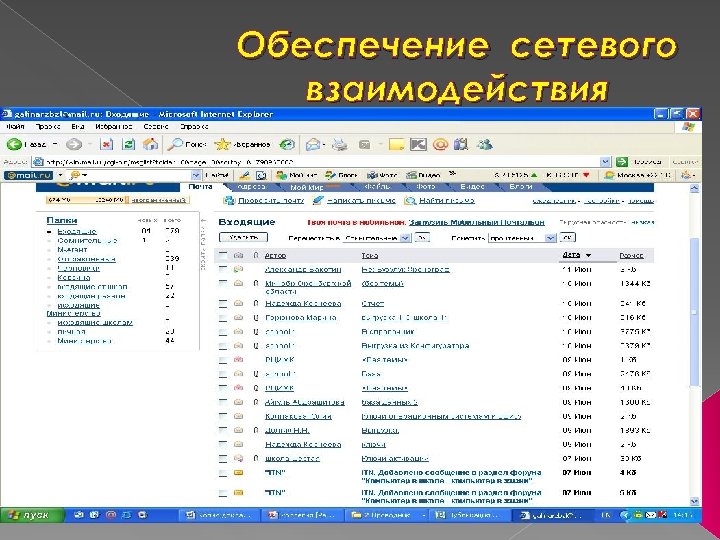The image size is (720, 540).
Task: Open Правка menu
Action: pyautogui.click(x=48, y=126)
